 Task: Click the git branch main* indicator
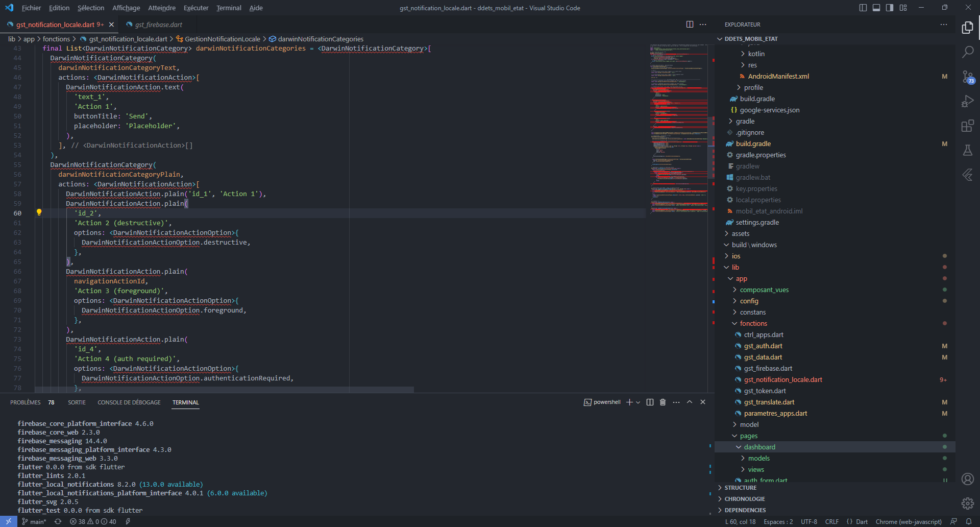pyautogui.click(x=35, y=521)
